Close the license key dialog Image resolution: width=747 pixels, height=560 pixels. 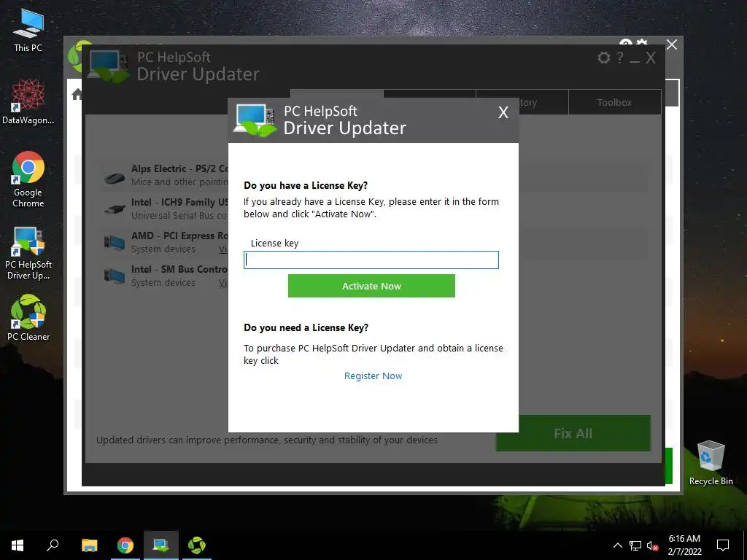(503, 112)
